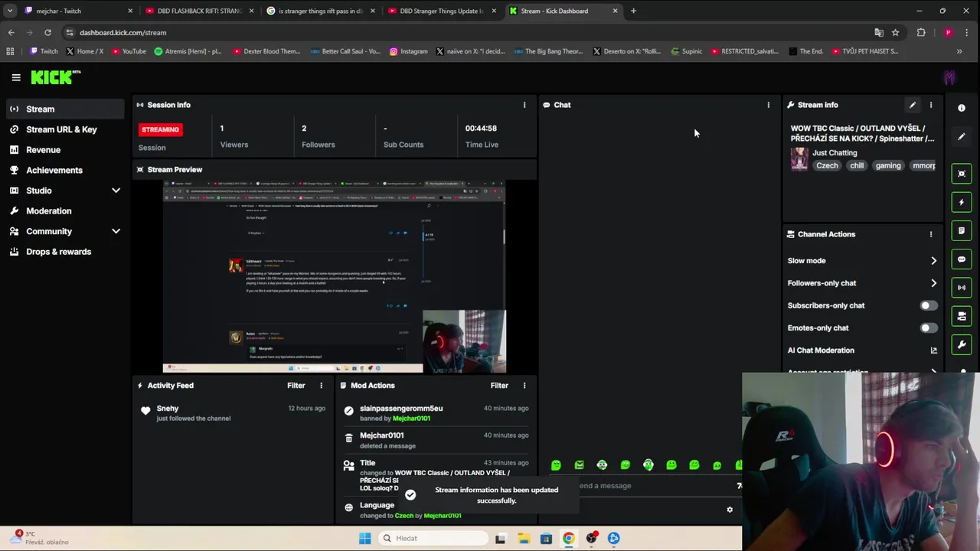Expand the Community sidebar section
Screen dimensions: 980x551
coord(116,231)
